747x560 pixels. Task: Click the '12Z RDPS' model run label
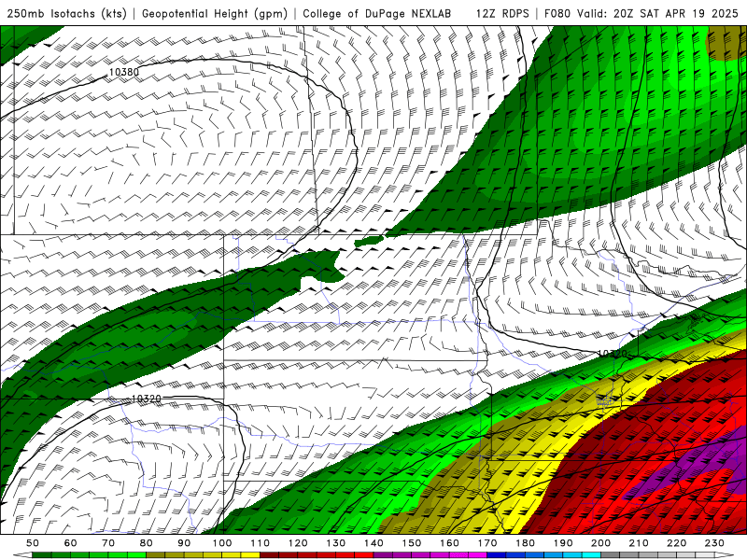coord(502,14)
